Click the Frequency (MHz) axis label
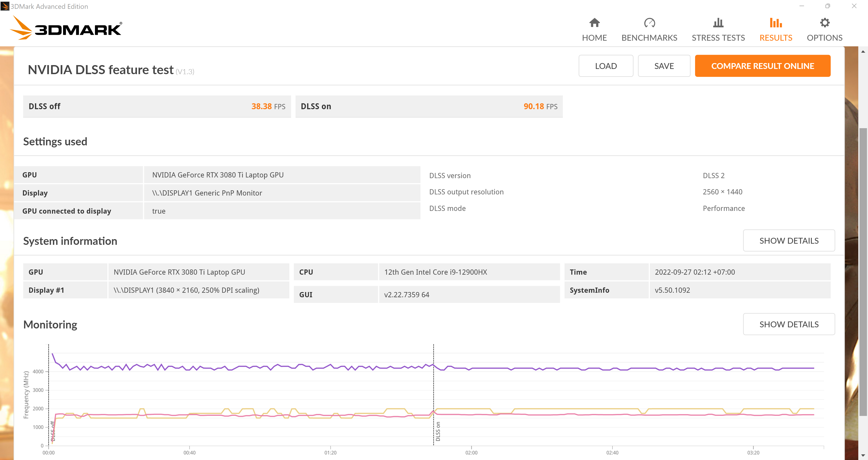The width and height of the screenshot is (868, 460). tap(26, 395)
